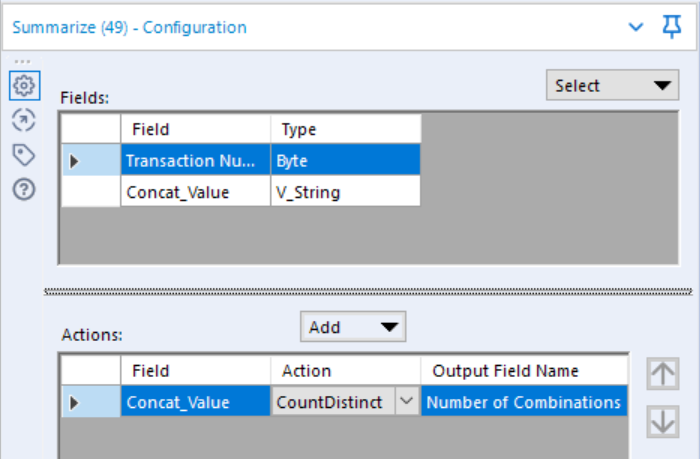Open the Add action dropdown
The height and width of the screenshot is (459, 700).
point(353,327)
